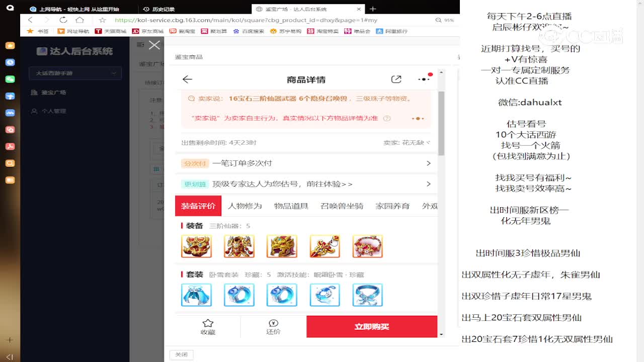Viewport: 644px width, 362px height.
Task: Click the panel scrollbar down arrow
Action: click(x=441, y=334)
